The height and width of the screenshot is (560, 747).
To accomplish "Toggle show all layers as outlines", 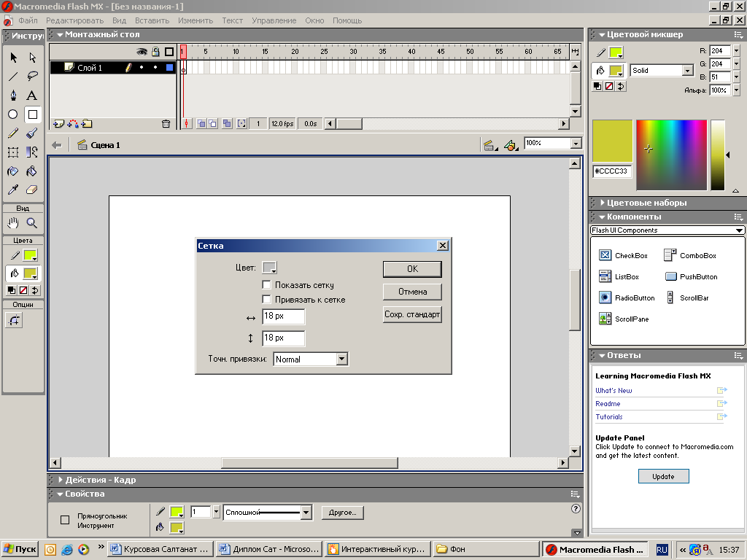I will click(x=169, y=52).
